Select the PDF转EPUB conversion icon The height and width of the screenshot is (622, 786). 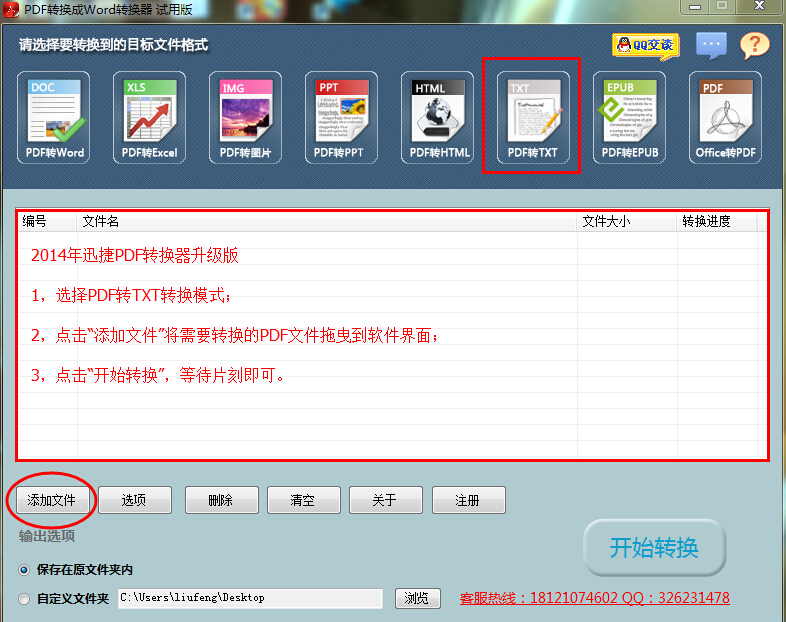[630, 117]
